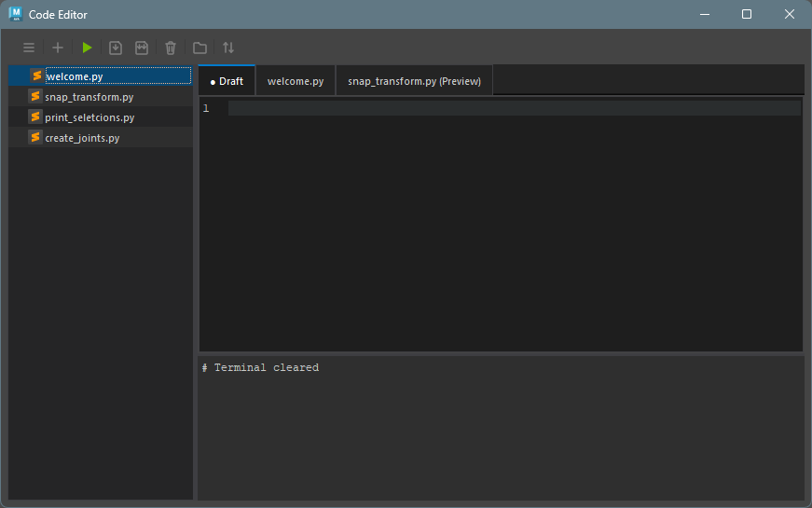Click line 1 in the code editor
The height and width of the screenshot is (508, 812).
coord(513,108)
